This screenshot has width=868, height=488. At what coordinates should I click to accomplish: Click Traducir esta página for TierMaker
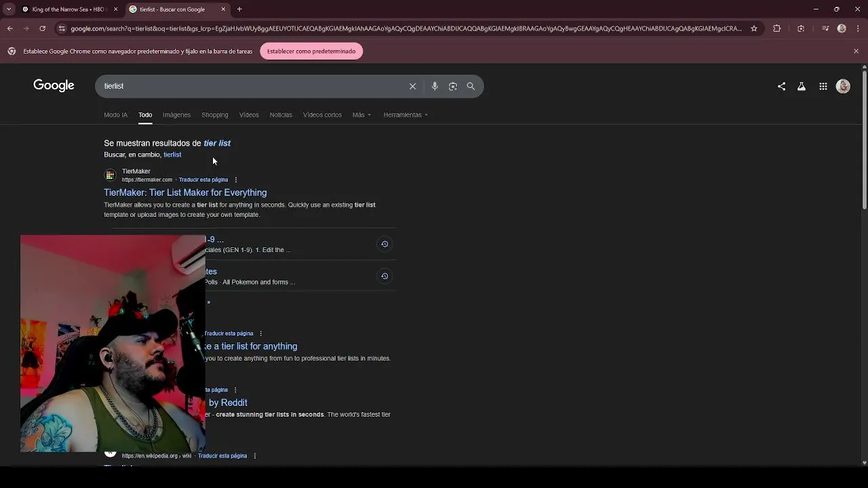203,180
